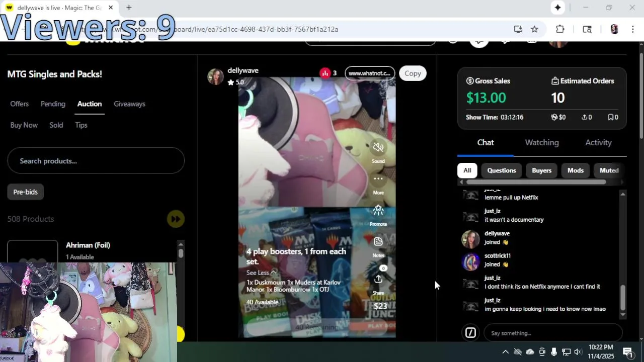Viewport: 644px width, 362px height.
Task: Click the product list scrollbar thumb
Action: click(x=181, y=254)
